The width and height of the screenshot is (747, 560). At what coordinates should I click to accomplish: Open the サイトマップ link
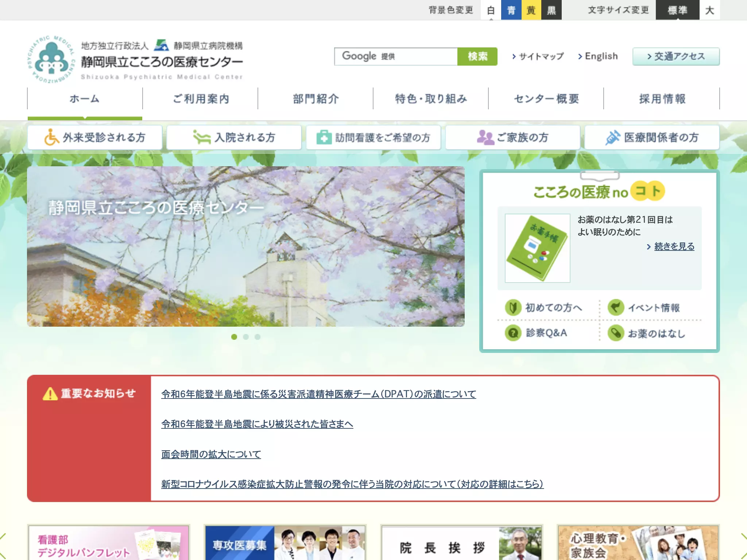538,57
